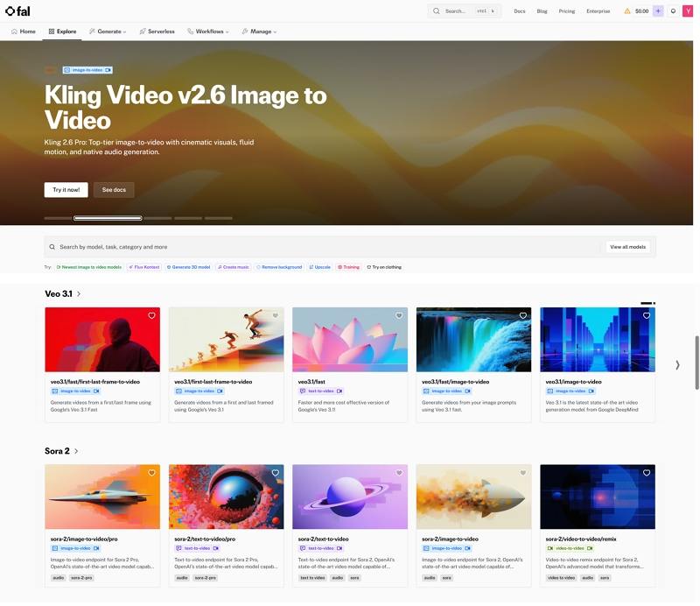
Task: Open the Enterprise link in header
Action: pos(598,11)
